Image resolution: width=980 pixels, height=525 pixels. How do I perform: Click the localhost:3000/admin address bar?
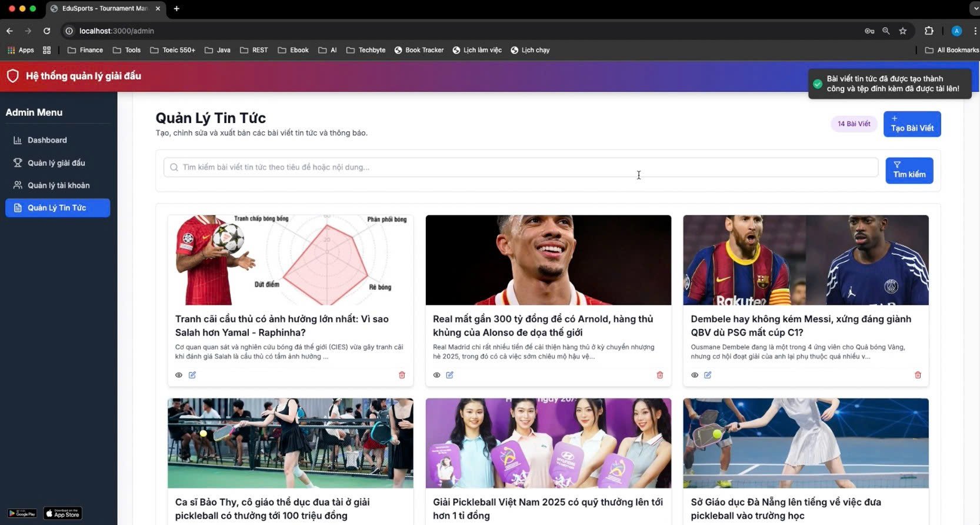[x=116, y=31]
